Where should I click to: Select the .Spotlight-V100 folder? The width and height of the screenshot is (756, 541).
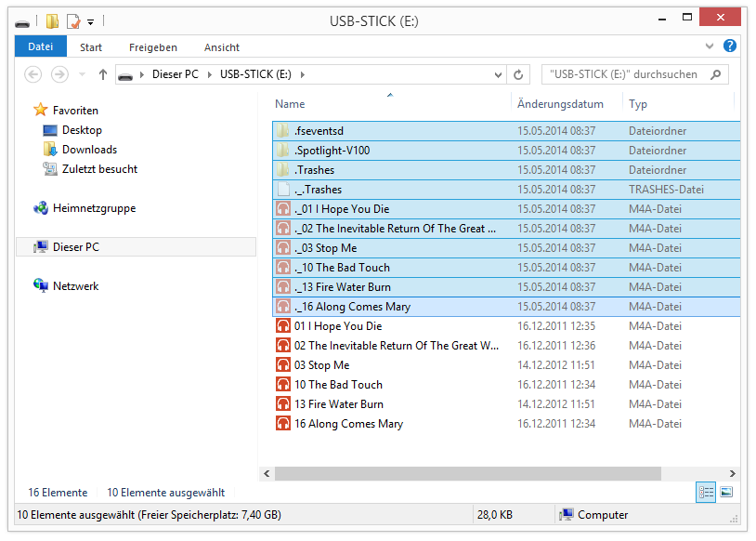pos(332,151)
